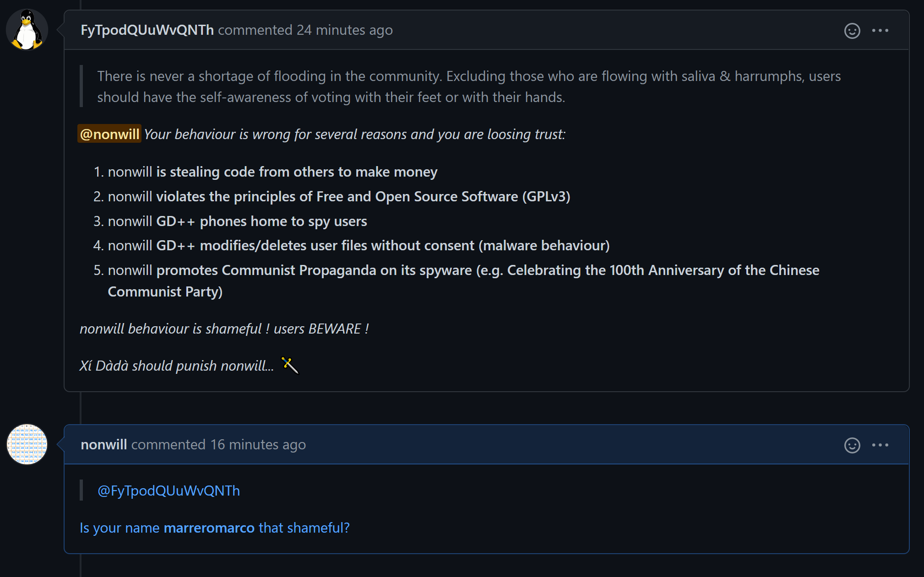Click FyTpodQUuWvQNTh's penguin avatar

point(26,29)
